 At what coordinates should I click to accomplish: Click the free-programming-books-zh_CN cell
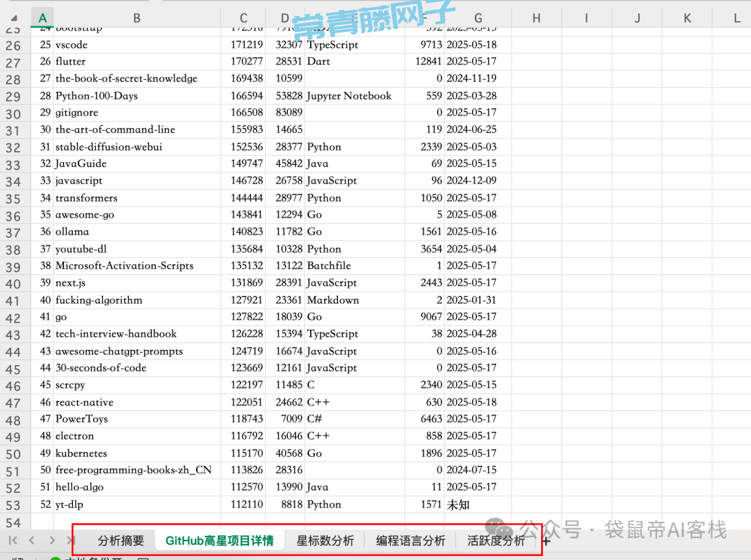tap(137, 470)
